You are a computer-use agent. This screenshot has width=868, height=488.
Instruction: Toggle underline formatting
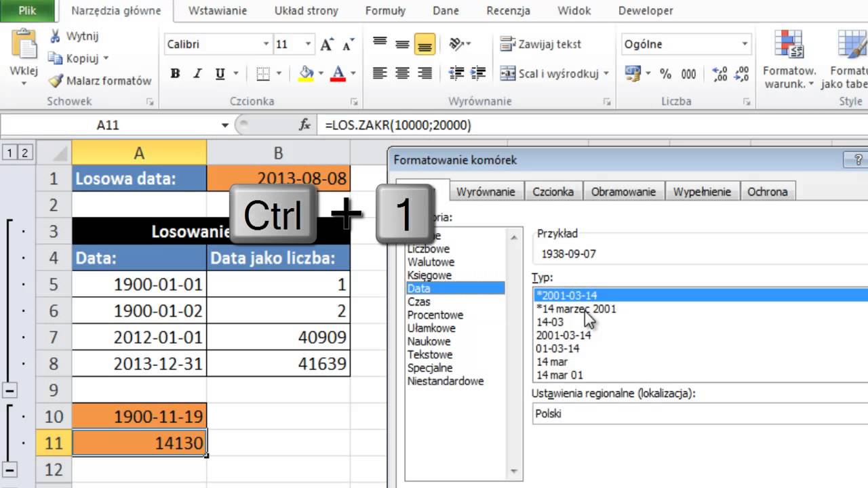point(220,73)
